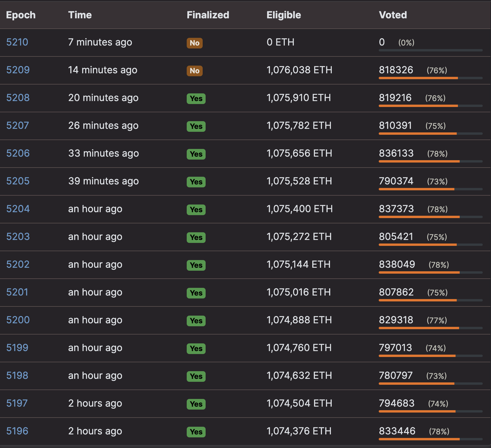Click the voted count 780797
The height and width of the screenshot is (448, 491).
[x=396, y=376]
